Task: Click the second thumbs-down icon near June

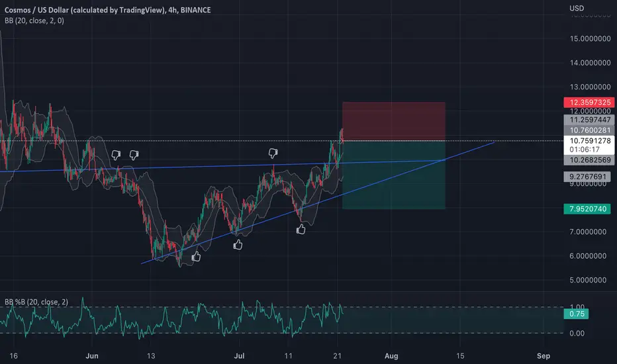Action: click(134, 155)
